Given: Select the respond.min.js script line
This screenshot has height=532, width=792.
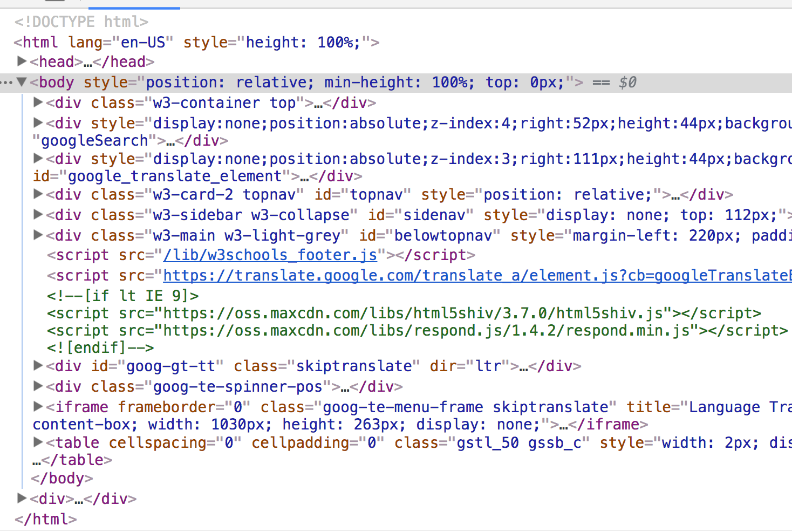Looking at the screenshot, I should coord(418,330).
